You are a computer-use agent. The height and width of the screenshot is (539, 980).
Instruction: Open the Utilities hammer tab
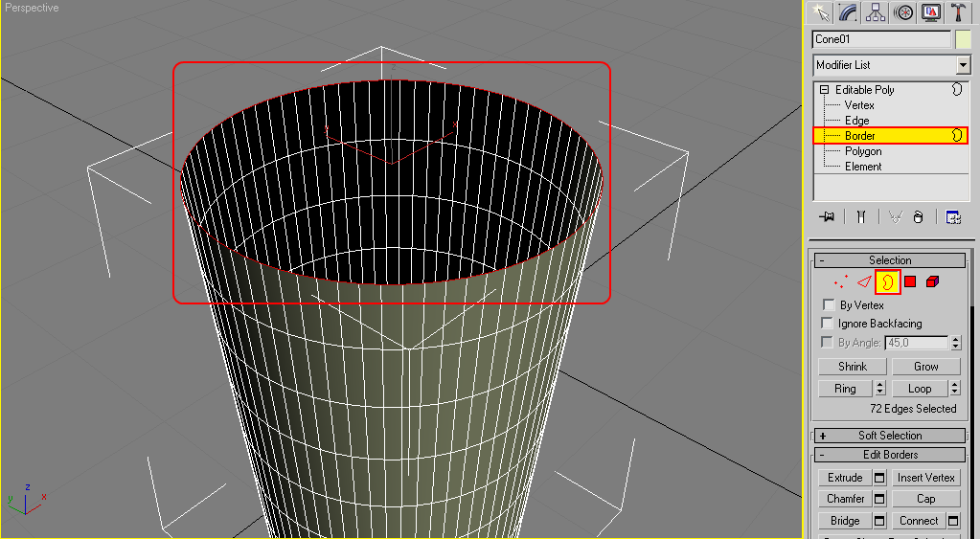point(958,12)
